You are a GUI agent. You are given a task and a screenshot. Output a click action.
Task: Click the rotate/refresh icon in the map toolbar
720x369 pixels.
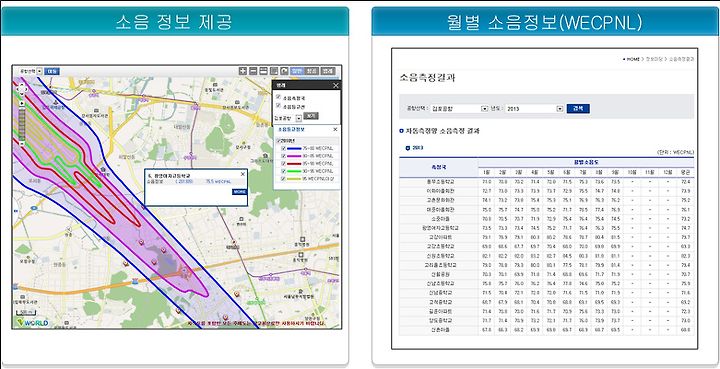point(284,71)
